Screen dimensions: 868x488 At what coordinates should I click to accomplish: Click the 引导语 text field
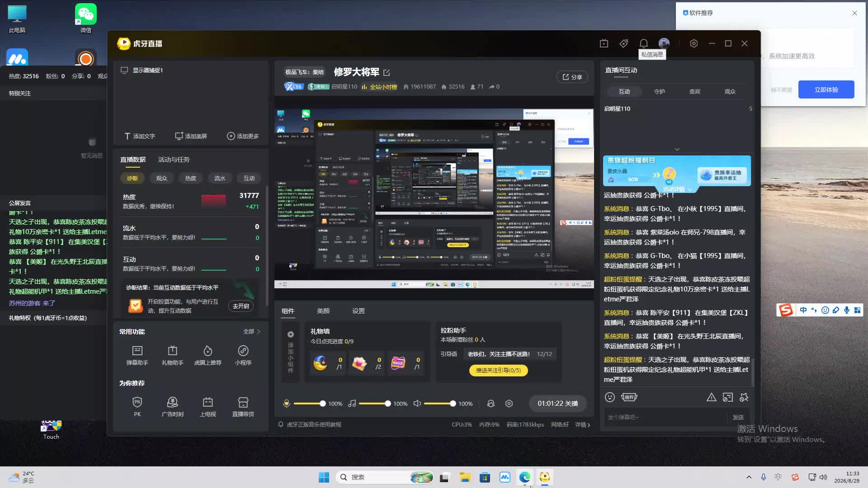tap(509, 354)
